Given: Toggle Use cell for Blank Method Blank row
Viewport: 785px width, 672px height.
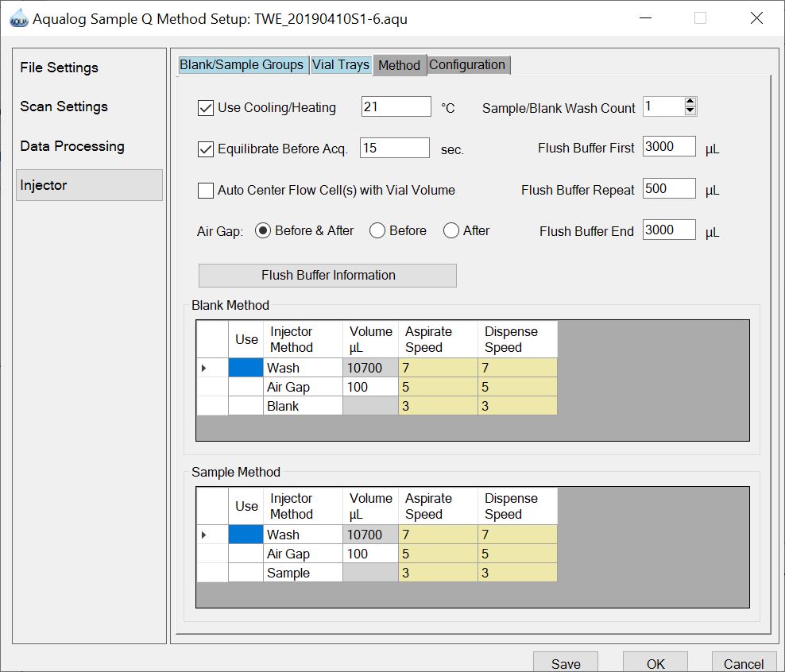Looking at the screenshot, I should point(246,406).
